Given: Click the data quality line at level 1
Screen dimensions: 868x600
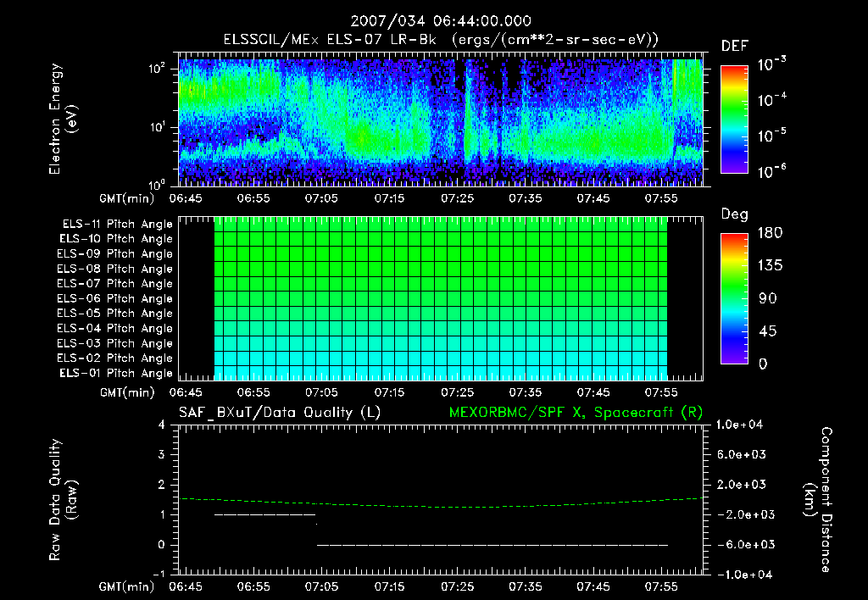Looking at the screenshot, I should point(264,514).
